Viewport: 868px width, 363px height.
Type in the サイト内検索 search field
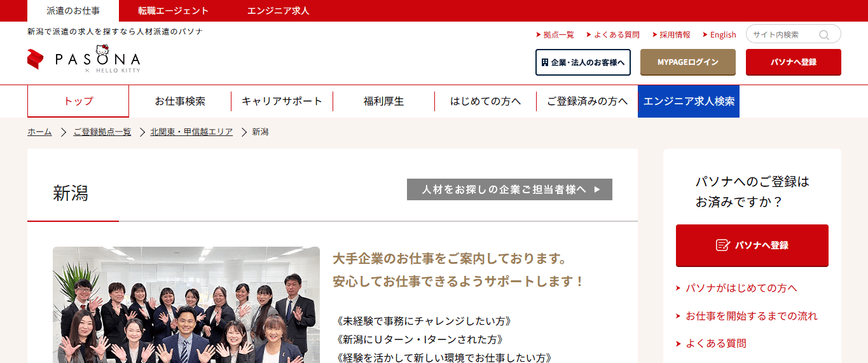point(781,35)
